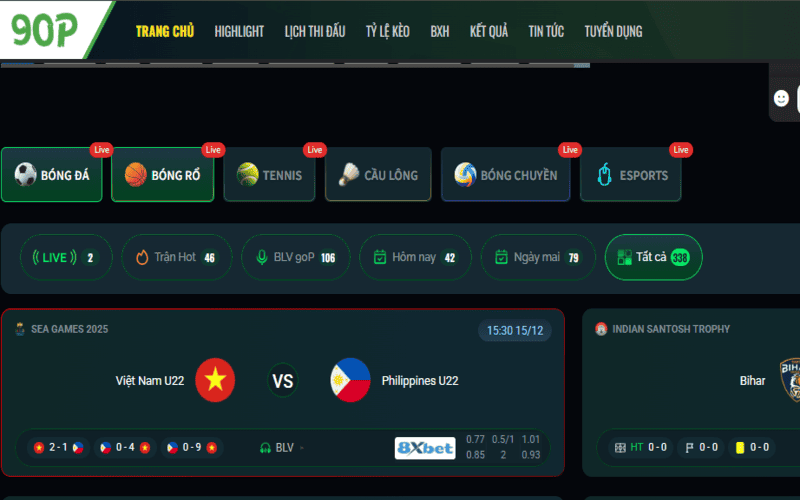Open the Esports category
The height and width of the screenshot is (500, 800).
tap(631, 176)
